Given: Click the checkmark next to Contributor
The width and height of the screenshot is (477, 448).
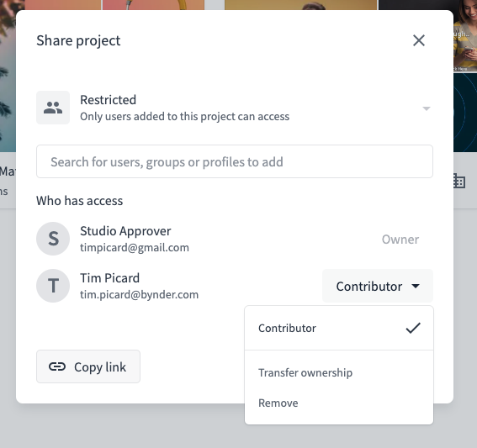Looking at the screenshot, I should pyautogui.click(x=413, y=329).
